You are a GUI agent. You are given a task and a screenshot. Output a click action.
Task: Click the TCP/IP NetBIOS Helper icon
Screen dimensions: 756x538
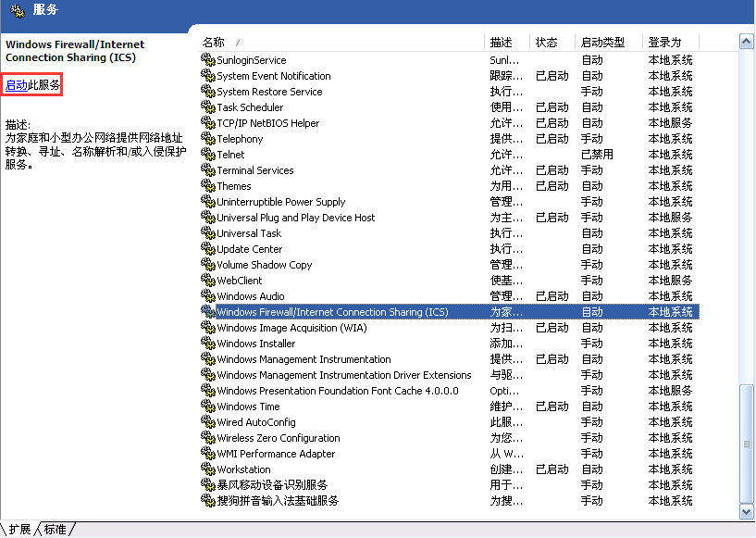pos(208,123)
